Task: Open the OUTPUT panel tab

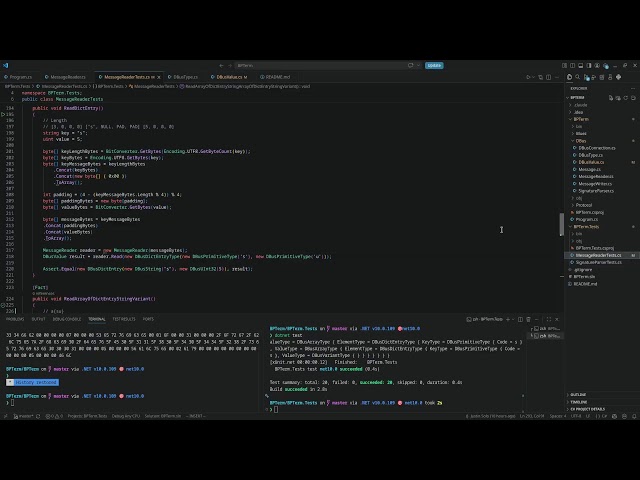Action: point(38,319)
